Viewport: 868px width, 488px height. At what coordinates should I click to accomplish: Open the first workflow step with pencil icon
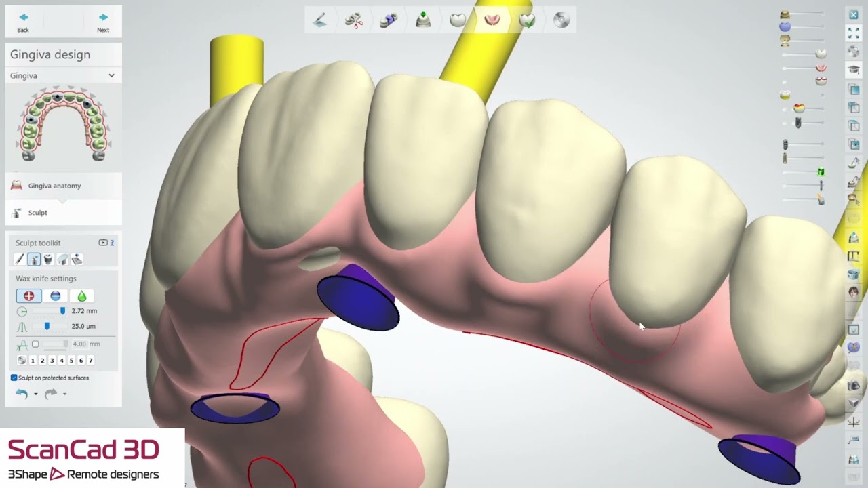[319, 20]
